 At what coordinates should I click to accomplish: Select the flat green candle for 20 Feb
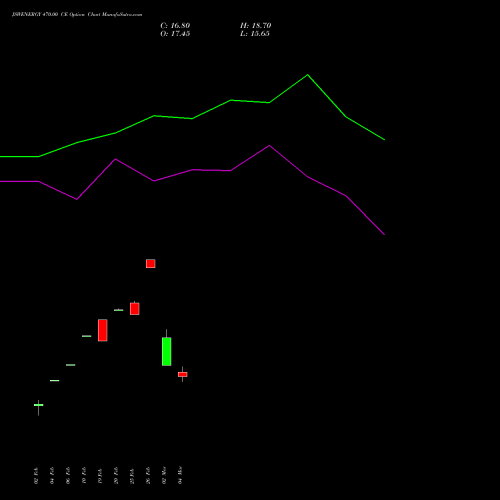(x=119, y=310)
